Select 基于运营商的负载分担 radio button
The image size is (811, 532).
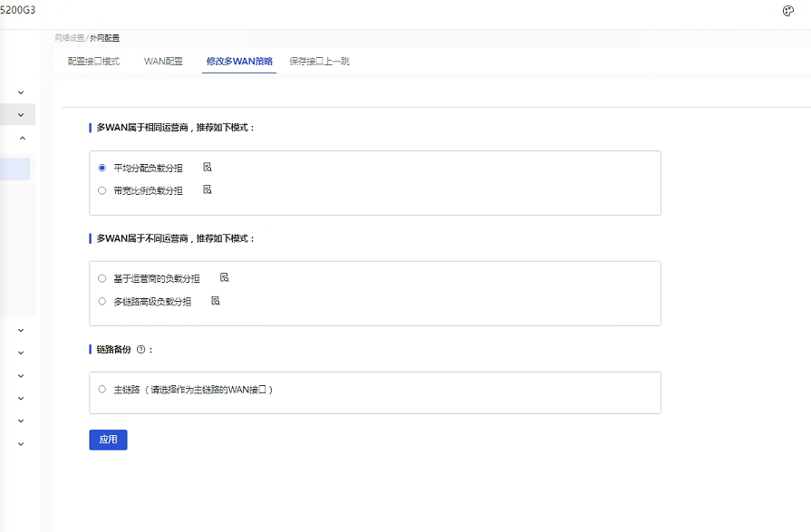101,278
